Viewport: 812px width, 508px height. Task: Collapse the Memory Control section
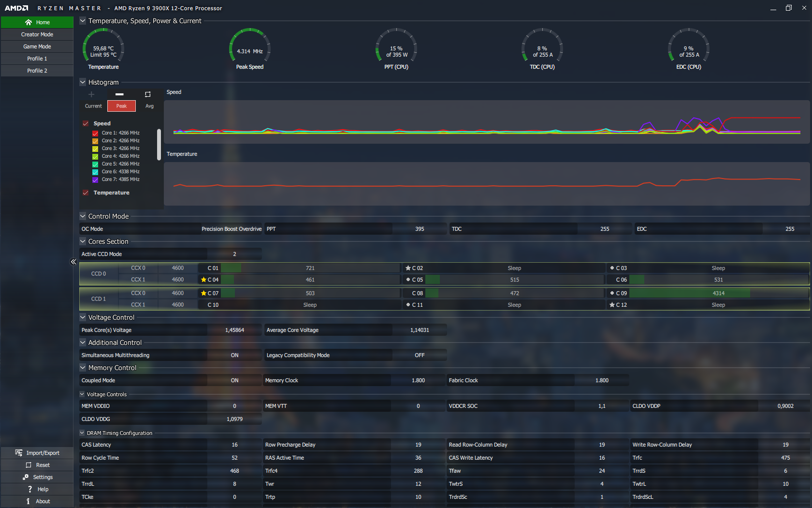point(83,368)
